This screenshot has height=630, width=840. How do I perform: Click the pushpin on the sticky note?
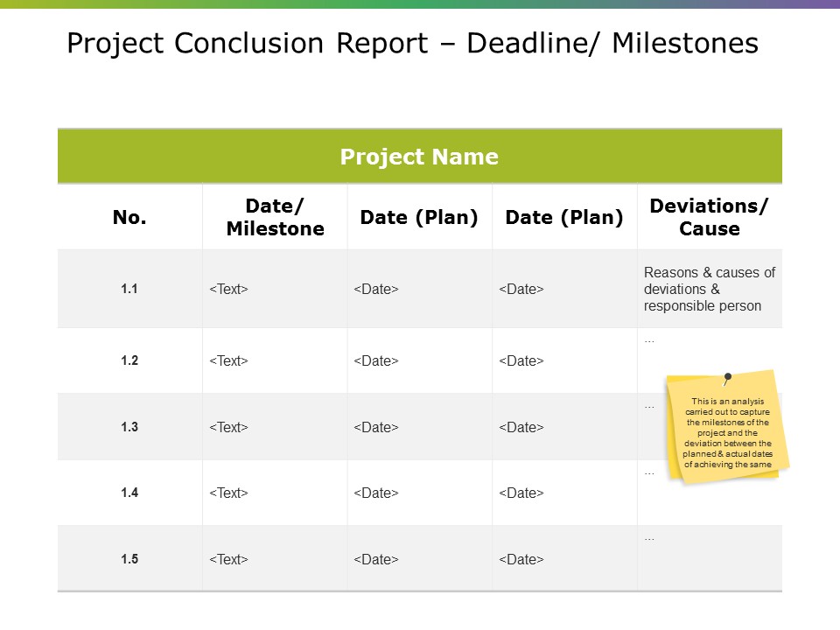(x=727, y=379)
